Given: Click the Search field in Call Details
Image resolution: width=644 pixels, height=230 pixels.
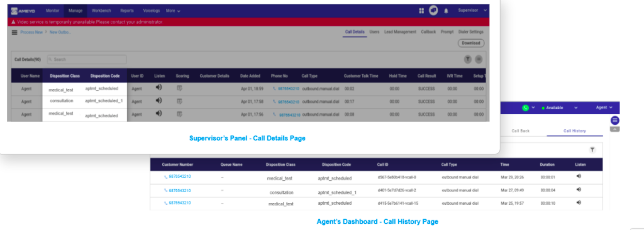Looking at the screenshot, I should [x=87, y=59].
